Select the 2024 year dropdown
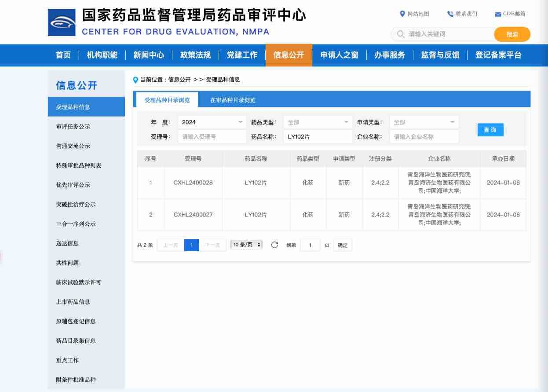548x392 pixels. coord(212,122)
